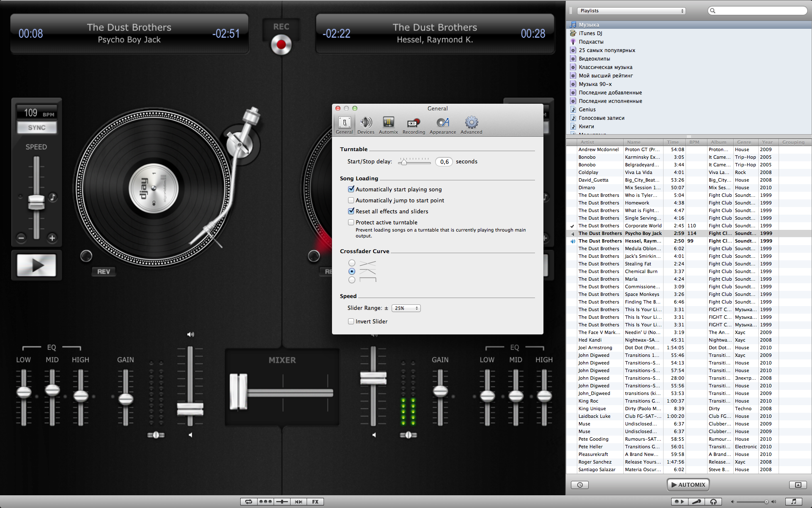This screenshot has height=508, width=812.
Task: Click the left deck pan balance control
Action: (156, 435)
